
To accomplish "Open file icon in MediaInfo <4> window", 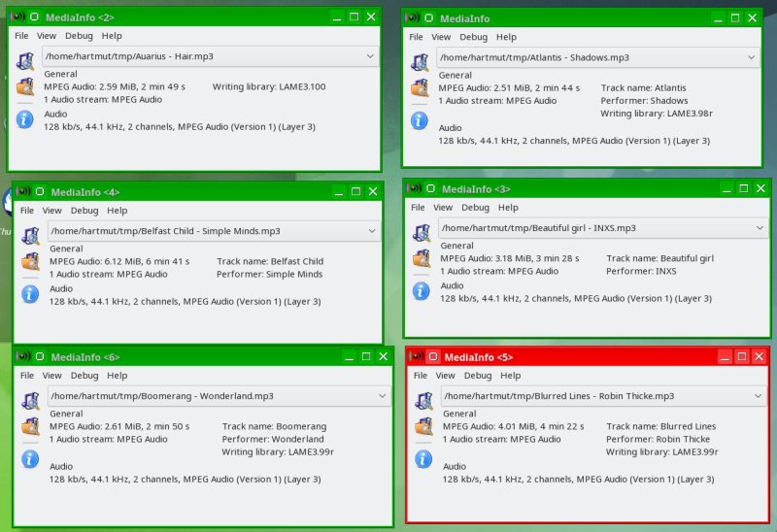I will (x=30, y=236).
